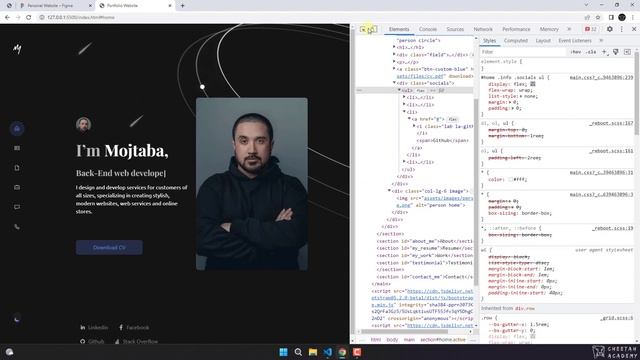Open _grid.scss source link for .row rule
The image size is (640, 360).
616,318
